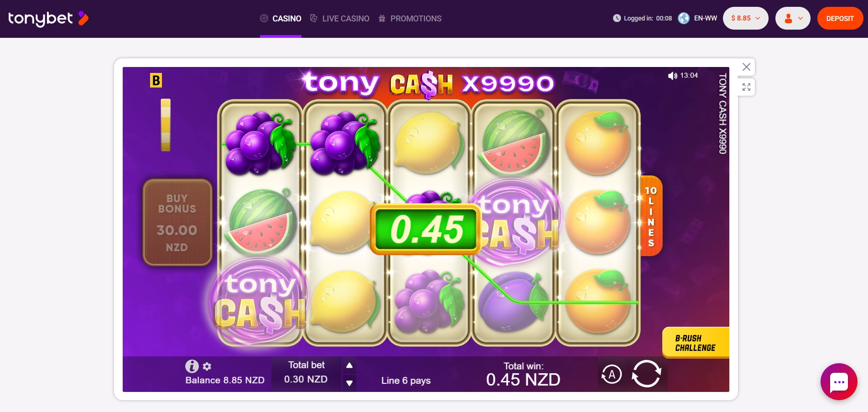Click the yellow B provider logo
Viewport: 868px width, 412px height.
(x=156, y=81)
